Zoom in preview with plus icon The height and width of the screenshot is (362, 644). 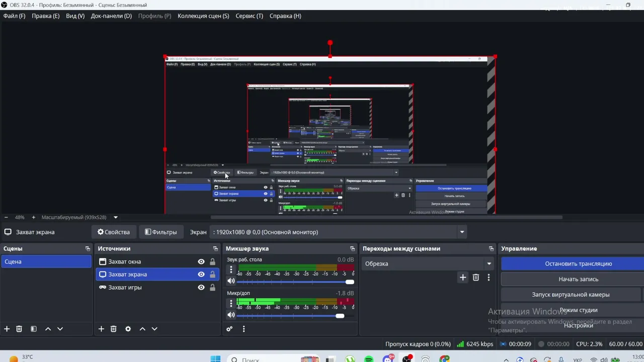(33, 217)
